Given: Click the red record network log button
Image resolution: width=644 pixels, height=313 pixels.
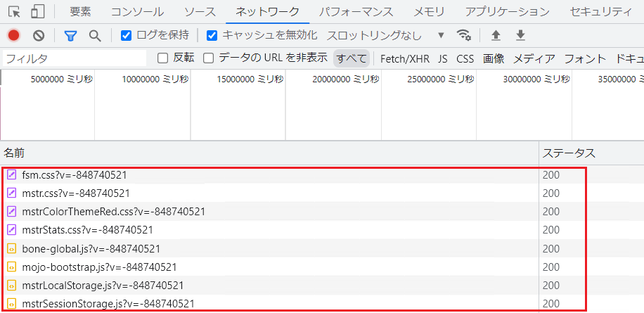Looking at the screenshot, I should point(13,35).
